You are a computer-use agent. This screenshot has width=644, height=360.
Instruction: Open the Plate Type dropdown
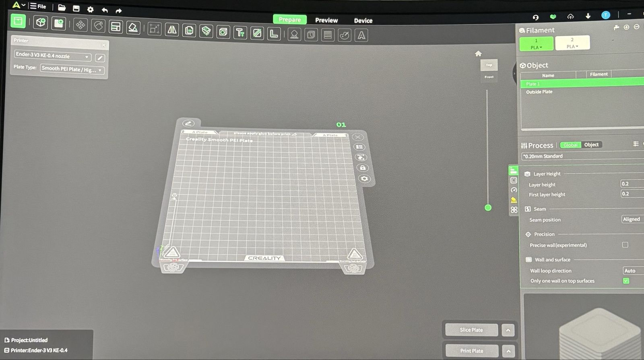[72, 70]
